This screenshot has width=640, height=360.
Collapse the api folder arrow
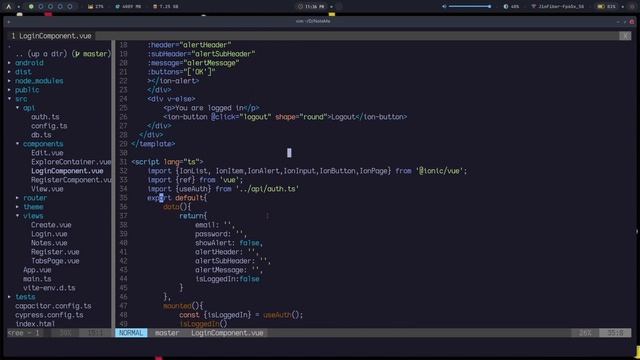pyautogui.click(x=18, y=108)
